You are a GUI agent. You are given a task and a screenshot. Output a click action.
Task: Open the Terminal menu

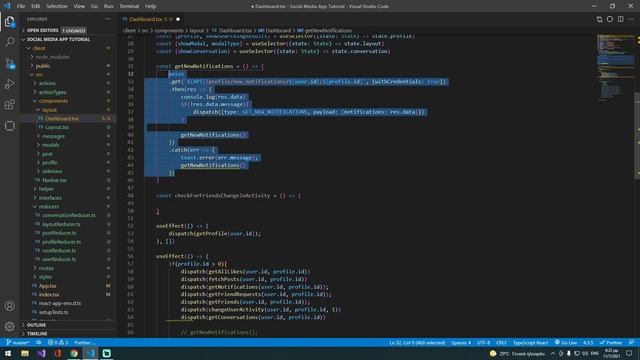tap(129, 6)
